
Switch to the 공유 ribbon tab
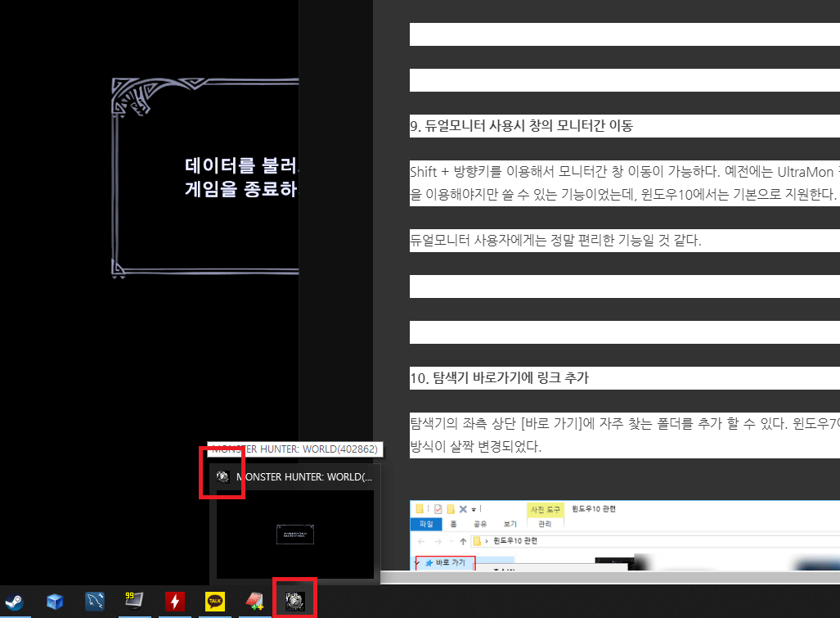pos(480,524)
